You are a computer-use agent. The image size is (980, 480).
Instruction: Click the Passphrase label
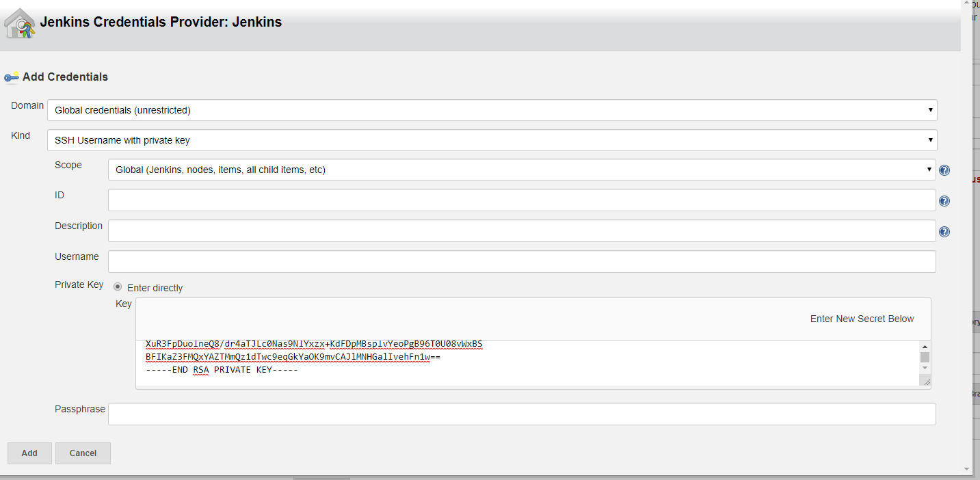[x=80, y=409]
